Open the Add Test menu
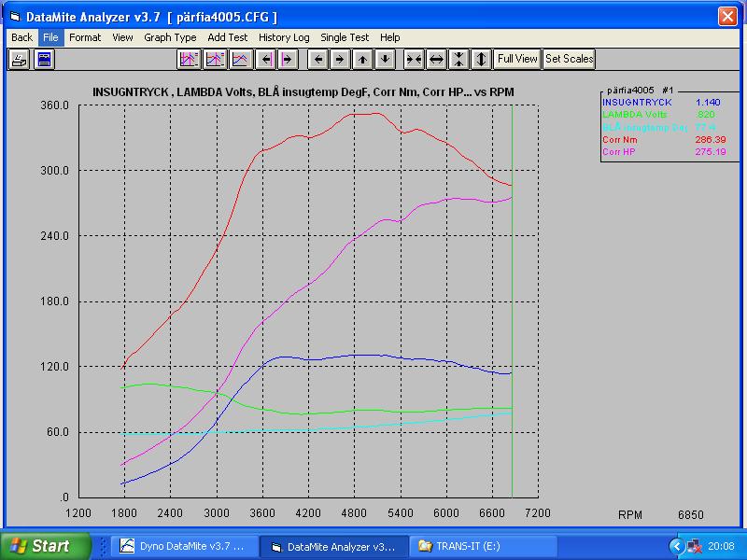747x560 pixels. [228, 37]
